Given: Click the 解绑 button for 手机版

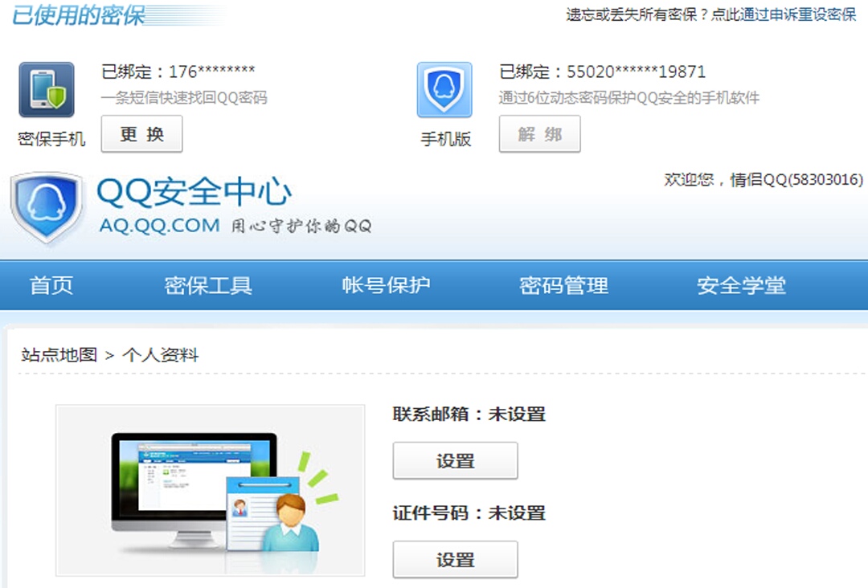Looking at the screenshot, I should pos(540,134).
